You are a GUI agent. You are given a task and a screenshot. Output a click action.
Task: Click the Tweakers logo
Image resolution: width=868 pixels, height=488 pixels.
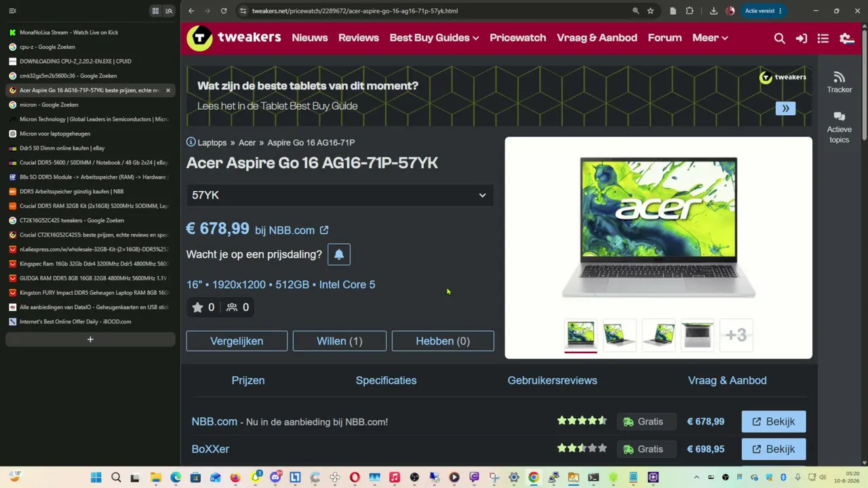point(234,38)
